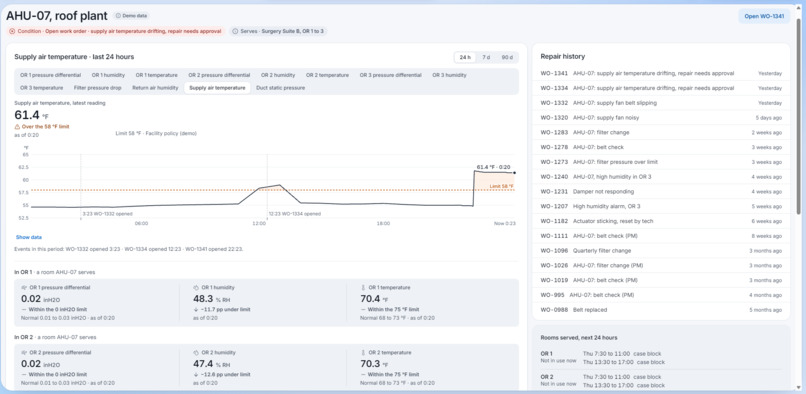Open WO-0988 Belt replaced row
The width and height of the screenshot is (806, 394).
(661, 310)
